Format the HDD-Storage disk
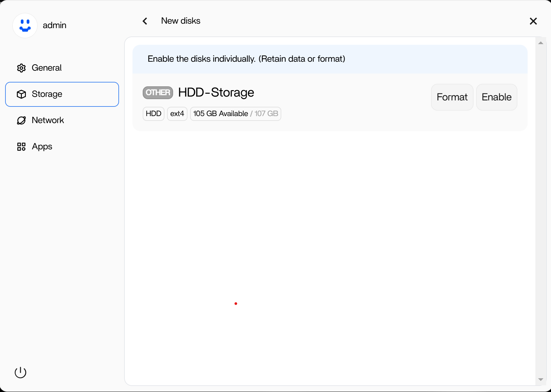This screenshot has height=392, width=551. [x=452, y=97]
